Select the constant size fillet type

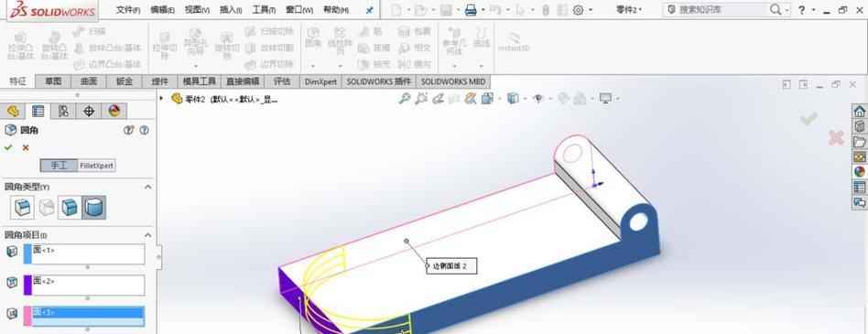[22, 208]
